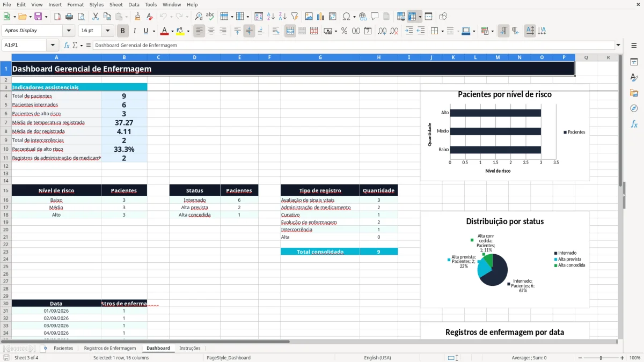
Task: Click column header A
Action: click(x=56, y=57)
